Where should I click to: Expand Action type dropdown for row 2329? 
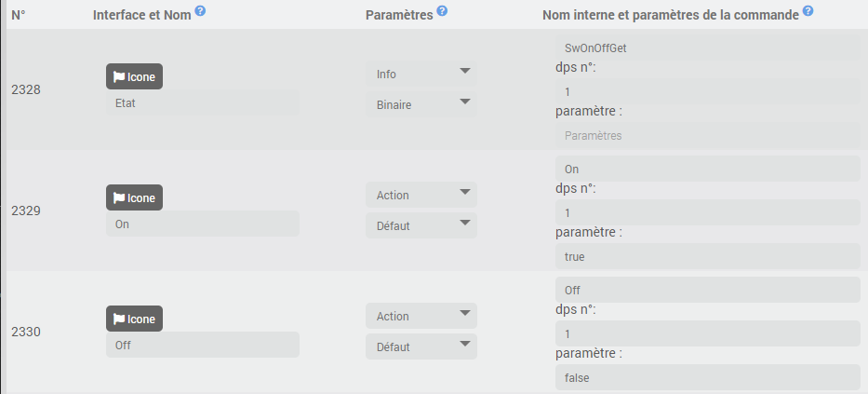pyautogui.click(x=421, y=195)
